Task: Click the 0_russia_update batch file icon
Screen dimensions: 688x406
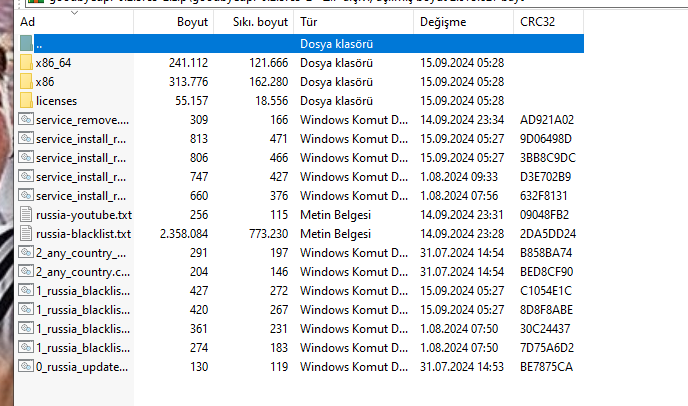Action: pos(26,367)
